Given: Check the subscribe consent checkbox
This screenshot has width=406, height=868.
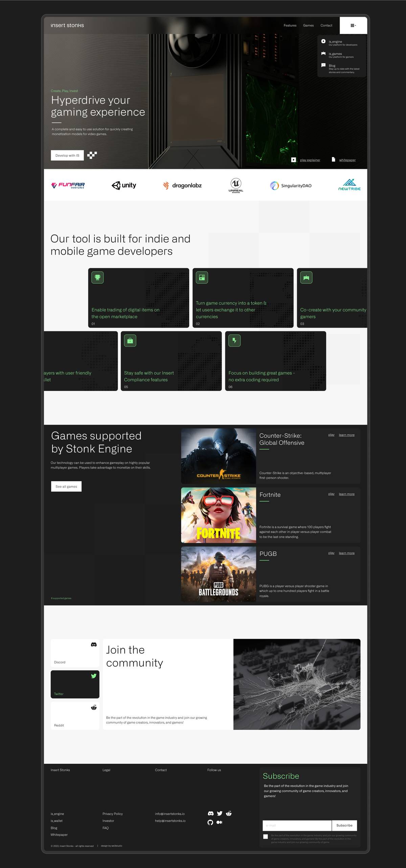Looking at the screenshot, I should 266,837.
